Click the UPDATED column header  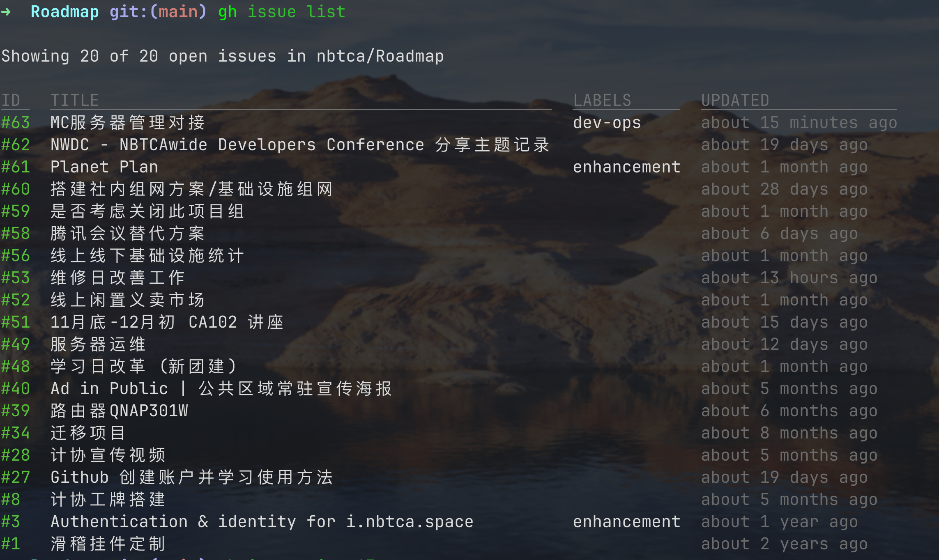(x=735, y=101)
